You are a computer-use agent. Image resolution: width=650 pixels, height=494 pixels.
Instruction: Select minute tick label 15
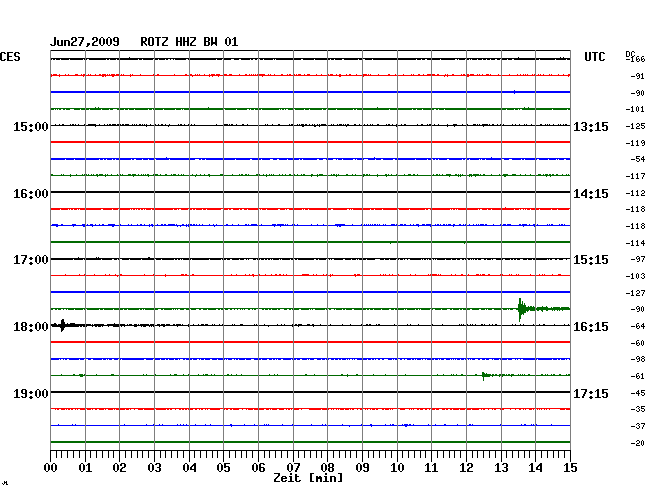(570, 467)
